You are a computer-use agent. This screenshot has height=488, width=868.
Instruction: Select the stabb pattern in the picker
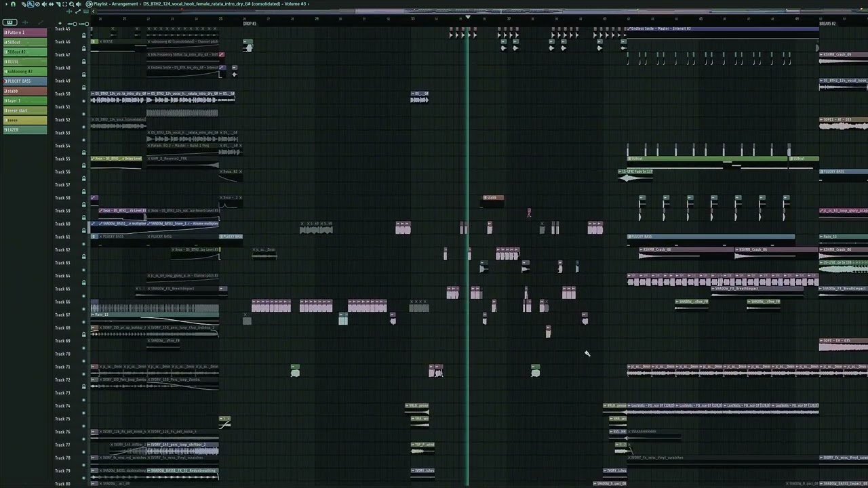point(24,91)
